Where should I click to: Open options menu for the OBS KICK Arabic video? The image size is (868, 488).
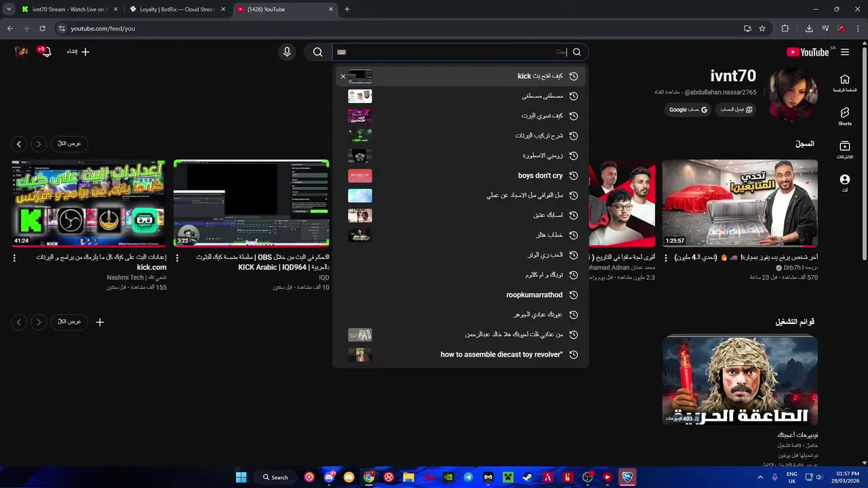click(x=178, y=258)
